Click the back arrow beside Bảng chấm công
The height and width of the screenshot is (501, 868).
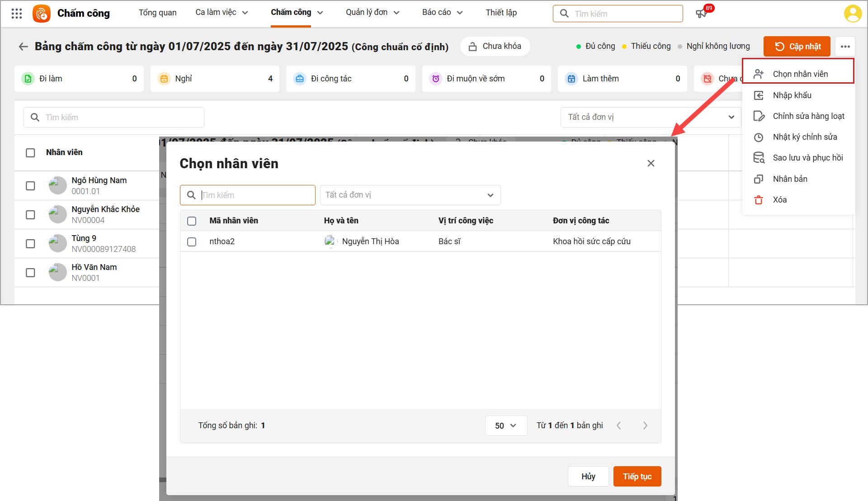tap(23, 47)
